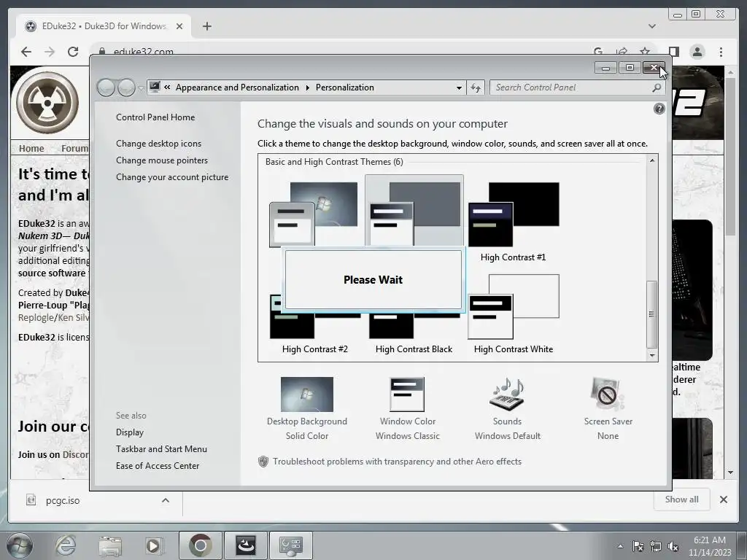Open the Window Color settings icon
This screenshot has width=747, height=560.
click(407, 394)
